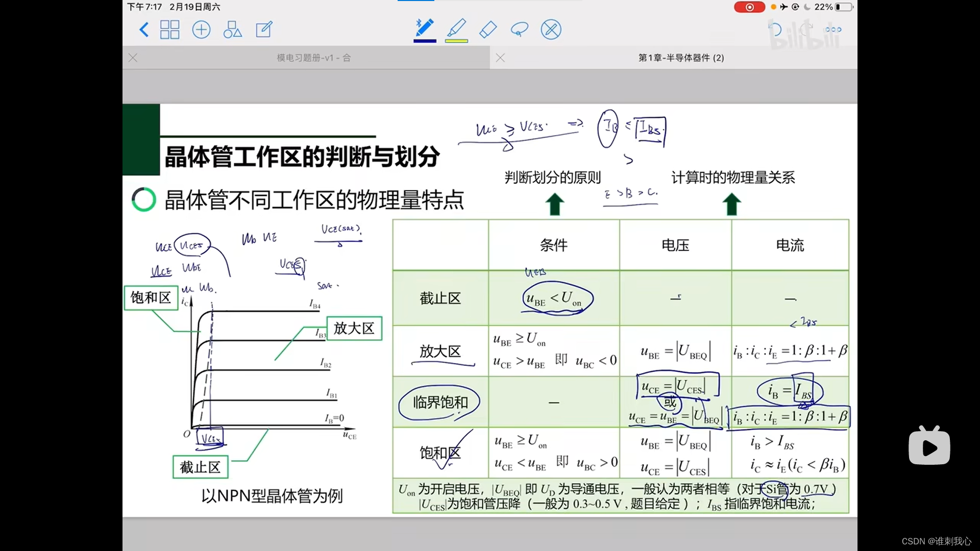Open the three-dots more options menu
Screen dimensions: 980x551
click(833, 30)
